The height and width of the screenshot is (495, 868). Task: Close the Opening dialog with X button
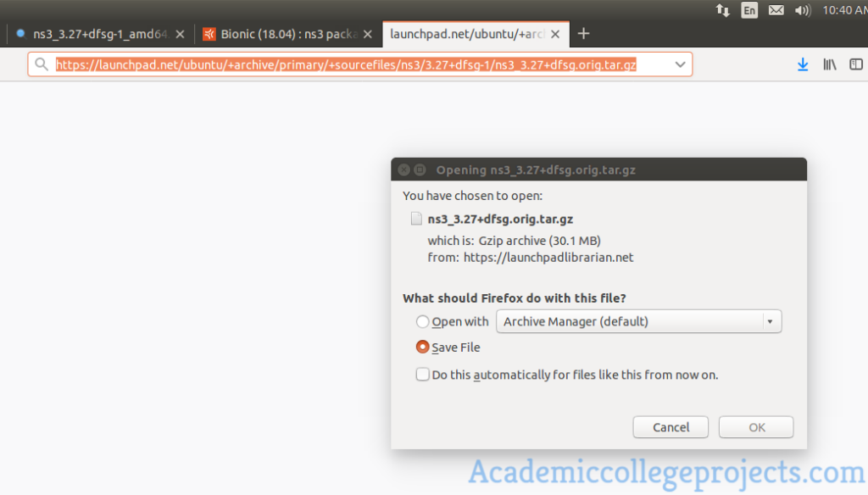(x=404, y=170)
